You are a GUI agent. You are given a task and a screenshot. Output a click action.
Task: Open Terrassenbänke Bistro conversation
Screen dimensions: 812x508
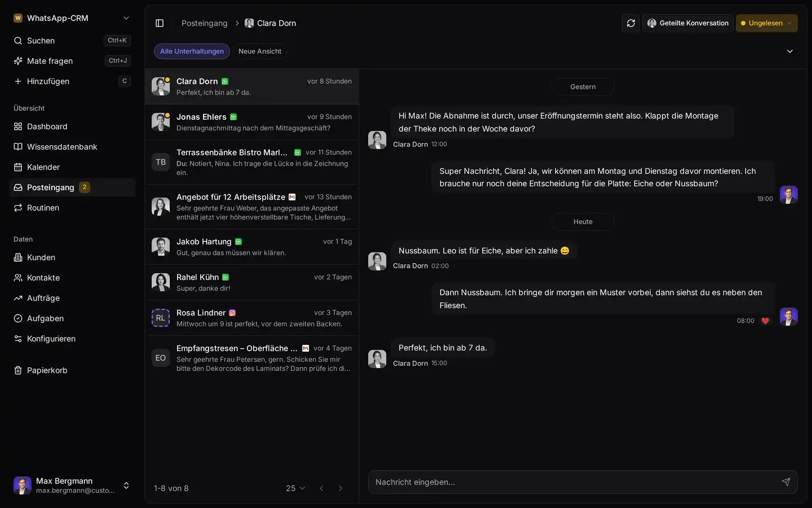252,162
